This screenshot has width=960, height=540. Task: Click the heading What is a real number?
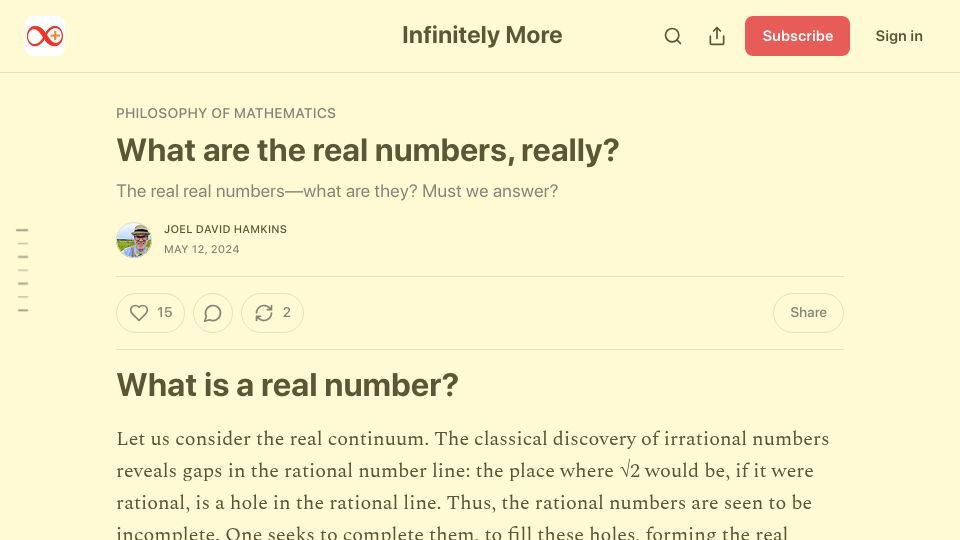[x=287, y=385]
